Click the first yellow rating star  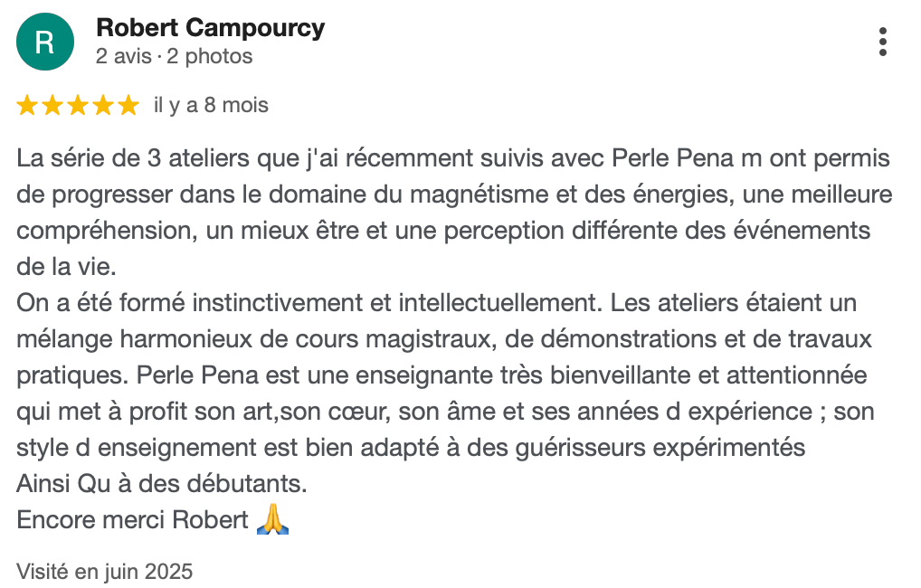(27, 106)
